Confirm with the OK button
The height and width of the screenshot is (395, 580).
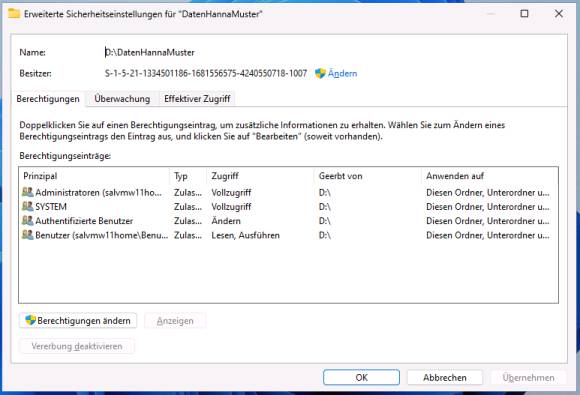click(361, 377)
